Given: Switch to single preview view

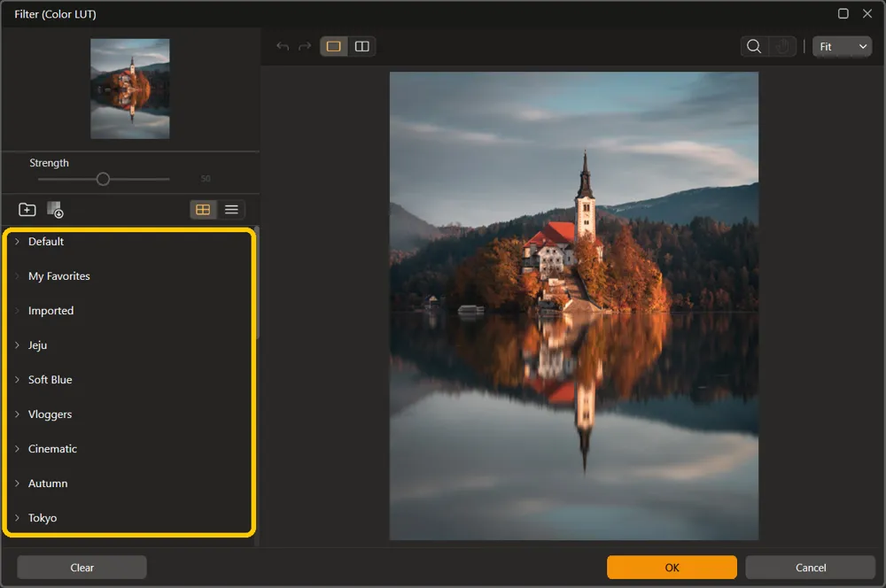Looking at the screenshot, I should 333,46.
